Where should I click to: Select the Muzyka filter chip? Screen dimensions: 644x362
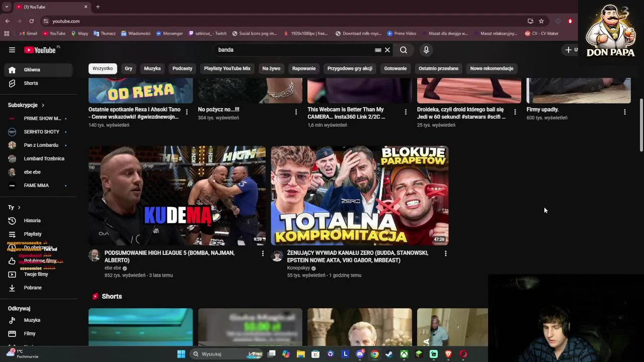click(x=152, y=68)
